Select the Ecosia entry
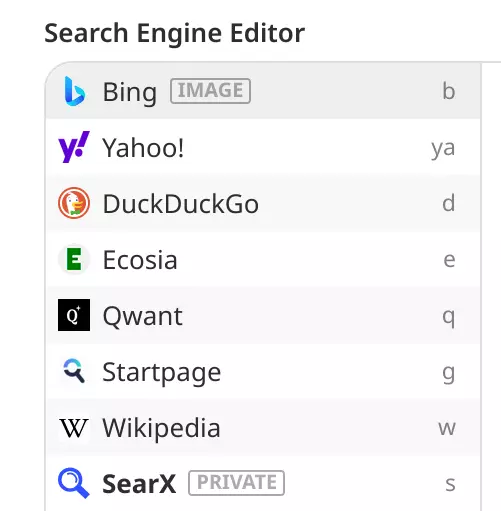Image resolution: width=501 pixels, height=511 pixels. [x=263, y=259]
